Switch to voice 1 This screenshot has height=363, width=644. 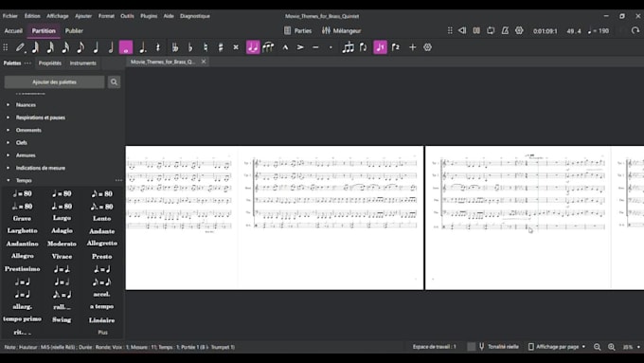pyautogui.click(x=381, y=47)
